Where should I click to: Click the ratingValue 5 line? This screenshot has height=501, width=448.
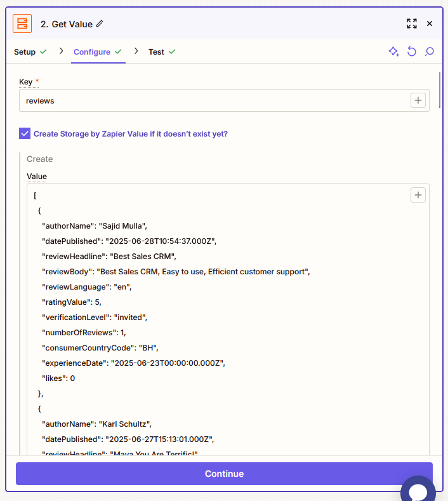point(72,302)
